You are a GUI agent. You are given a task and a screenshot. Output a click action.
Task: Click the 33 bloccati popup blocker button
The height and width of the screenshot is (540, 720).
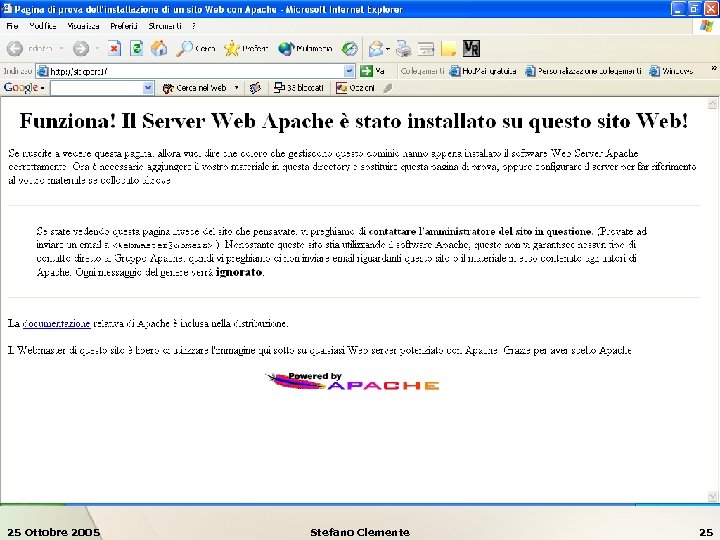click(298, 88)
